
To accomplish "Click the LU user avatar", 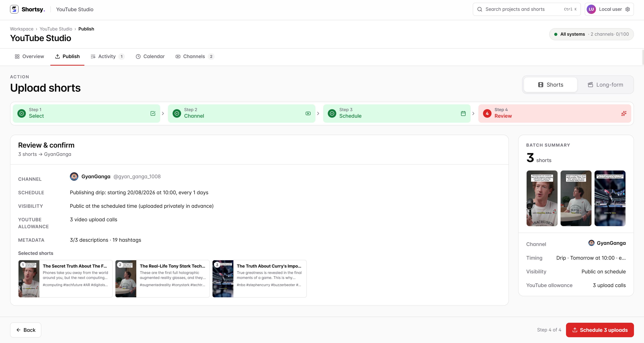I will pos(591,9).
